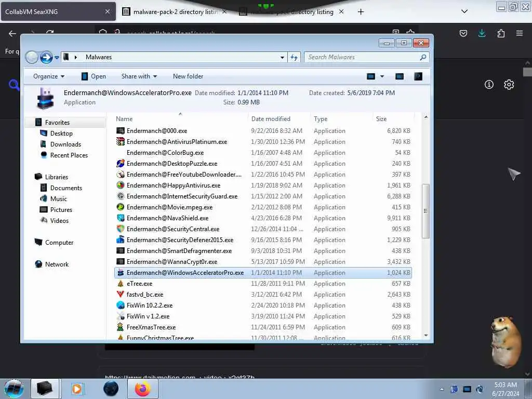Open Documents library
The width and height of the screenshot is (532, 399).
pyautogui.click(x=66, y=188)
